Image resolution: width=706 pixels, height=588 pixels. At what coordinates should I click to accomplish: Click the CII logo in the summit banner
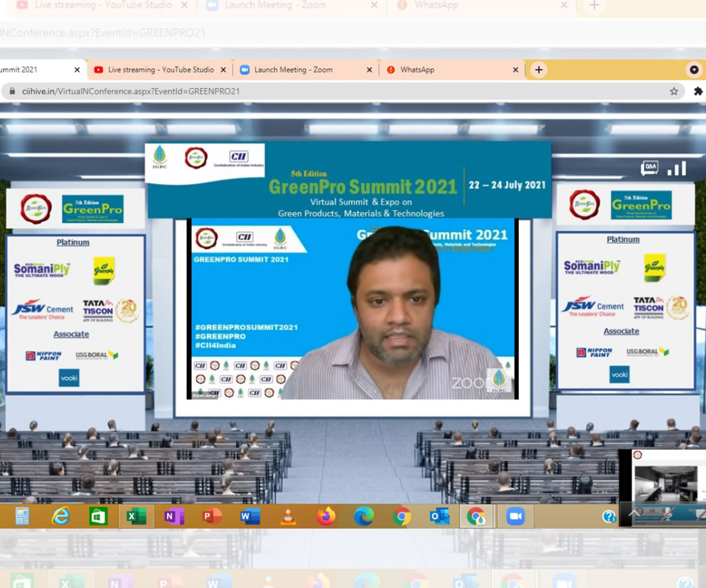click(x=239, y=158)
